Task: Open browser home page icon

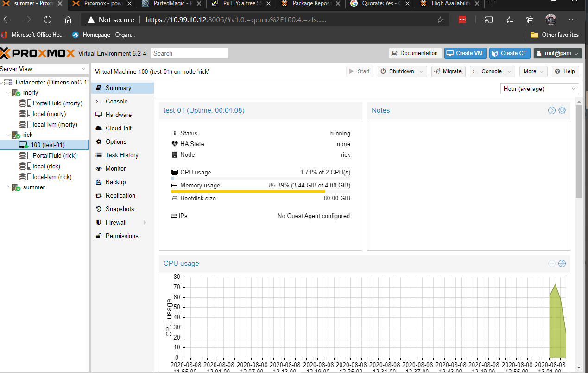Action: 68,19
